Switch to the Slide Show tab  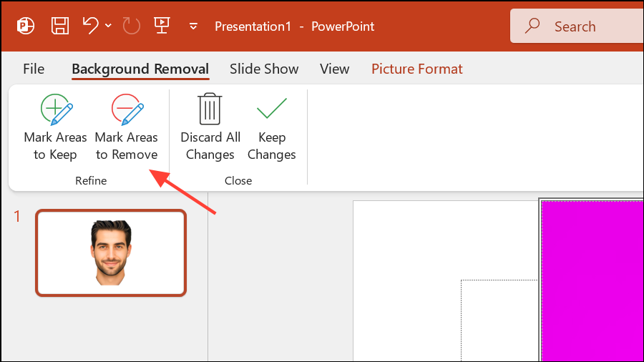264,69
